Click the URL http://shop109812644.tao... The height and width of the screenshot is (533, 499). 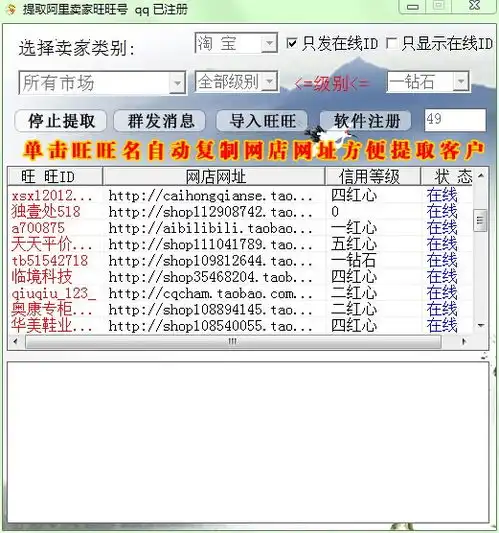click(x=210, y=261)
